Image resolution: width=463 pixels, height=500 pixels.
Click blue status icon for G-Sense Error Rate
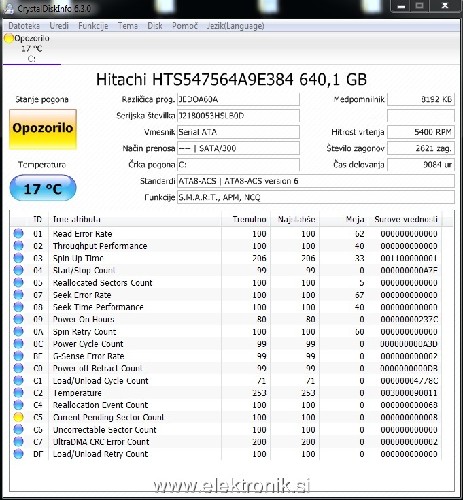point(18,356)
